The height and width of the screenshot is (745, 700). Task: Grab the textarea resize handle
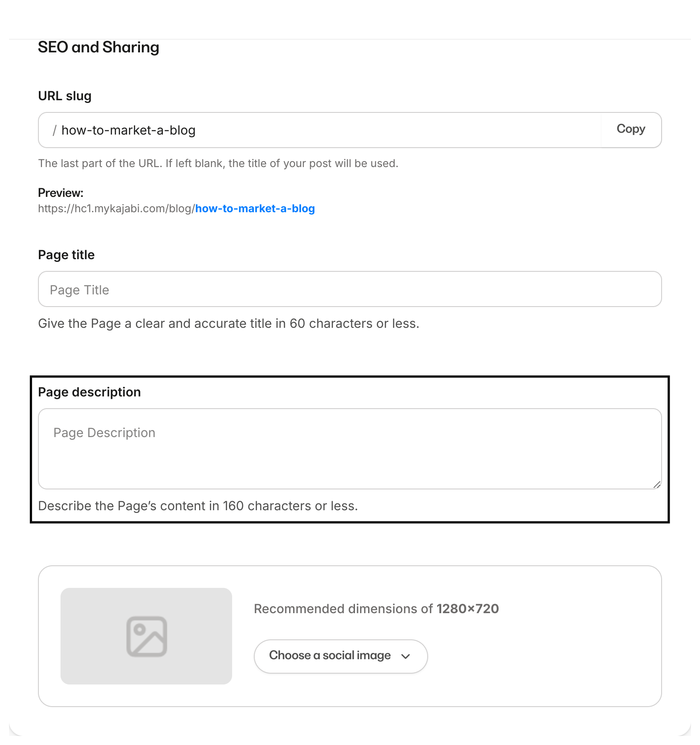[x=657, y=484]
